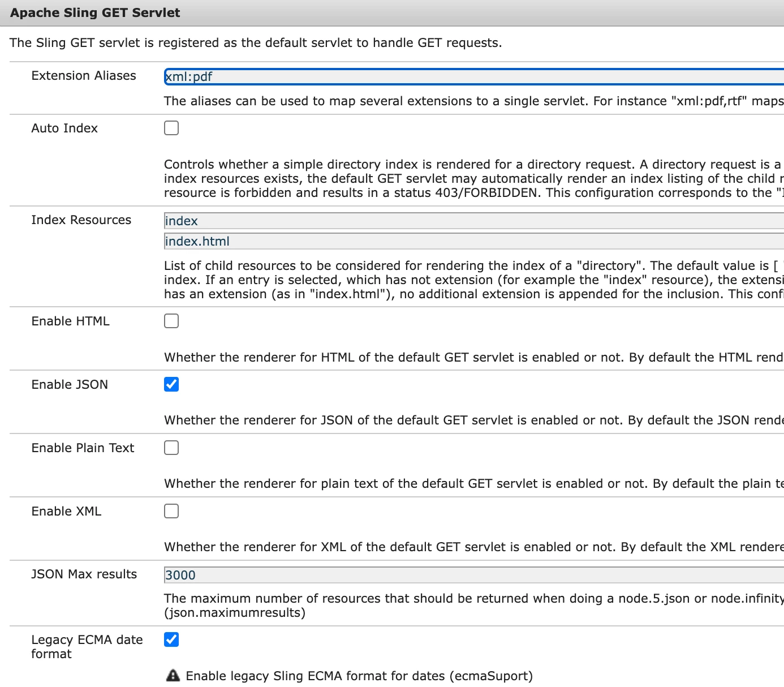Click the 'Enable JSON' label
Viewport: 784px width, 687px height.
(70, 385)
